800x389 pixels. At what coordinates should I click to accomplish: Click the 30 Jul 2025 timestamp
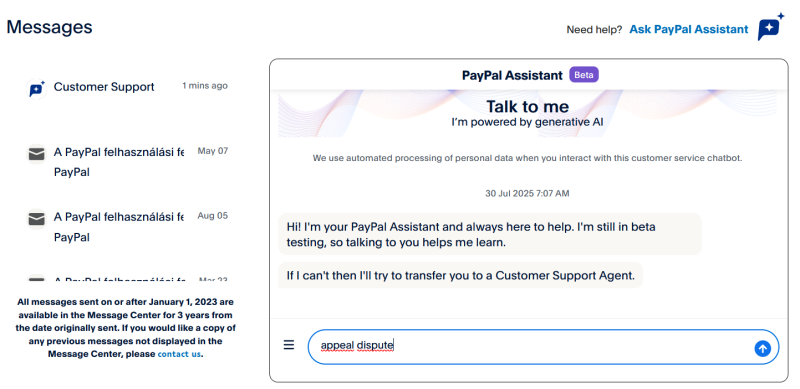[527, 193]
